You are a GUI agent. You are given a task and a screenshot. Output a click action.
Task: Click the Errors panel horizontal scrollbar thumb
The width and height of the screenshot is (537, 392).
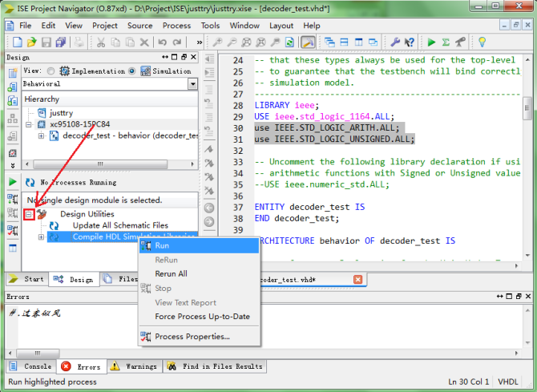pyautogui.click(x=38, y=353)
